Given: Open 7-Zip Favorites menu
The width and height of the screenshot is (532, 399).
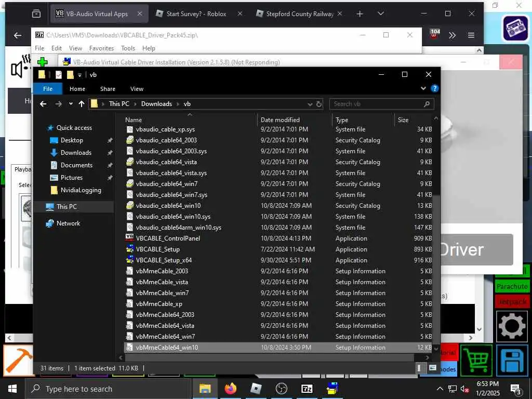Looking at the screenshot, I should point(101,48).
